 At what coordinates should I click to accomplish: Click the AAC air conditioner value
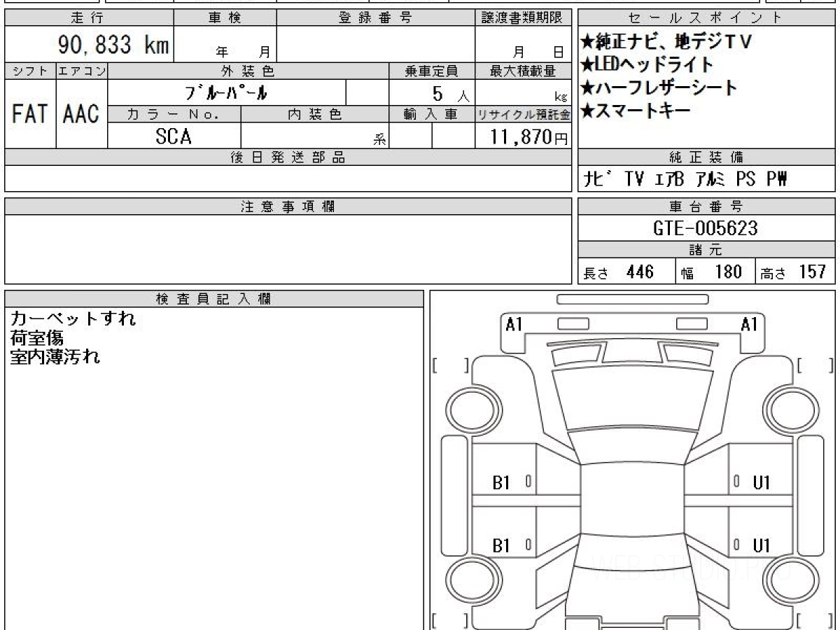point(82,114)
